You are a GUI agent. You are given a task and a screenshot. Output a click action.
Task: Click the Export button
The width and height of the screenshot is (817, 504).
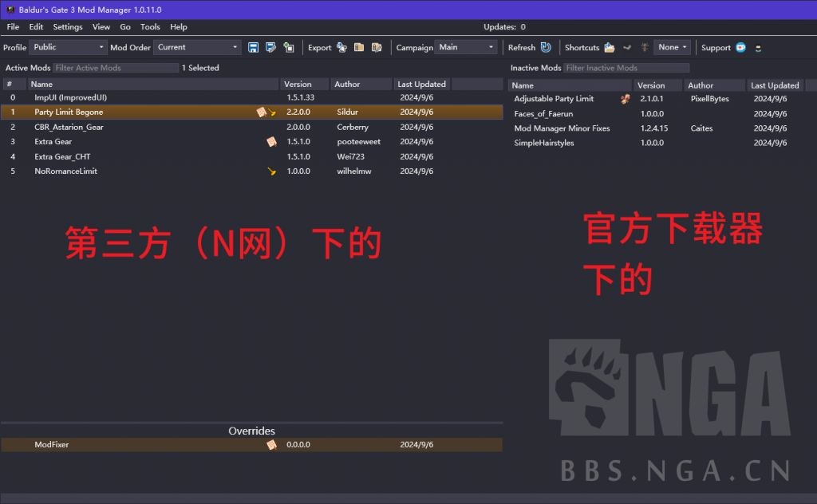[x=319, y=47]
